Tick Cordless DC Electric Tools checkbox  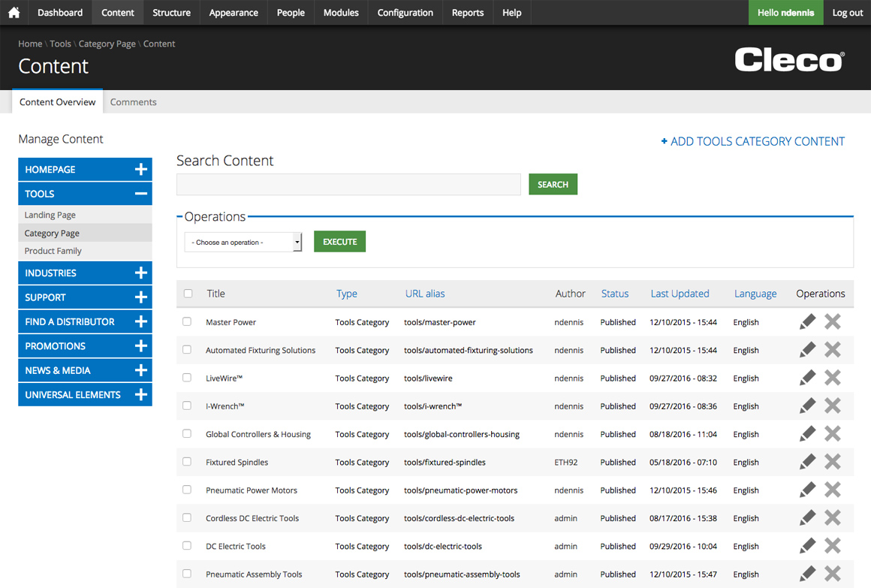pyautogui.click(x=187, y=518)
